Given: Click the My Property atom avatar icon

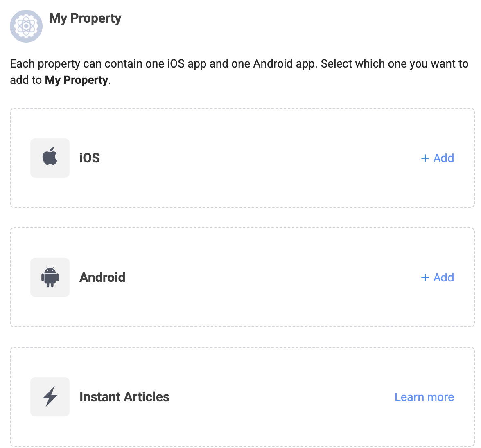Looking at the screenshot, I should tap(26, 26).
